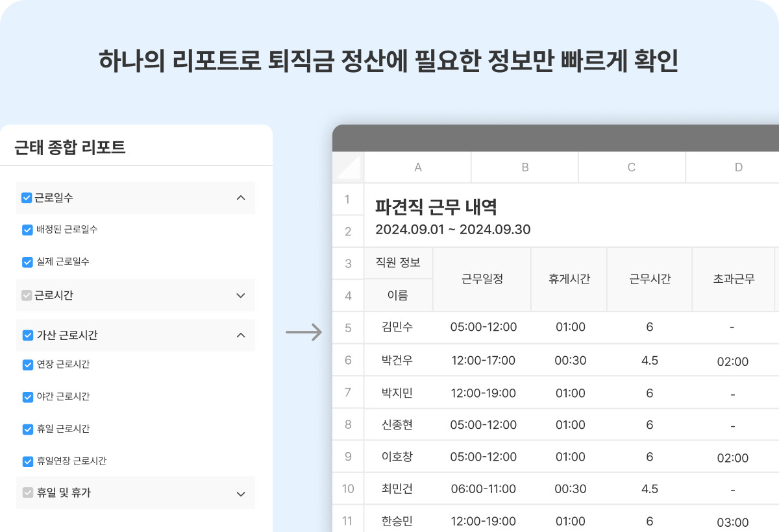Expand the 휴일 및 휴가 section chevron
The image size is (779, 532).
pos(241,494)
